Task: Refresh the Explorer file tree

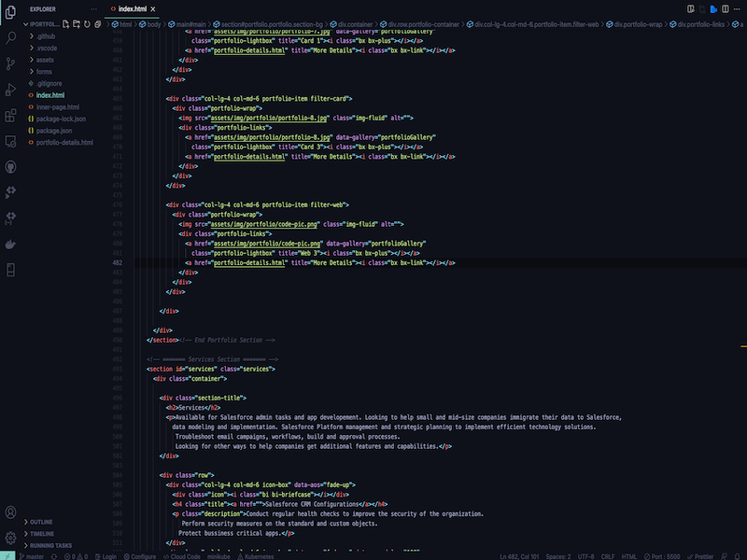Action: pyautogui.click(x=87, y=24)
